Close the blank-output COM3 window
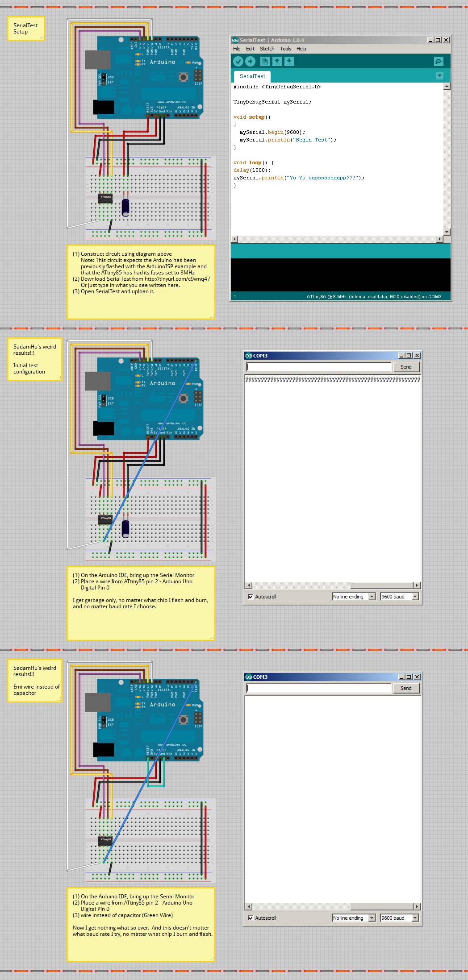Screen dimensions: 468x980 (417, 677)
